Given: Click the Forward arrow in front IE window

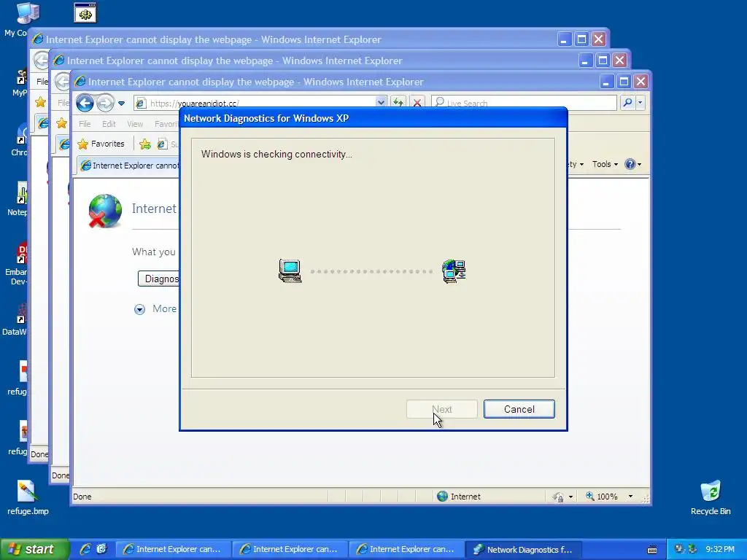Looking at the screenshot, I should click(x=105, y=103).
